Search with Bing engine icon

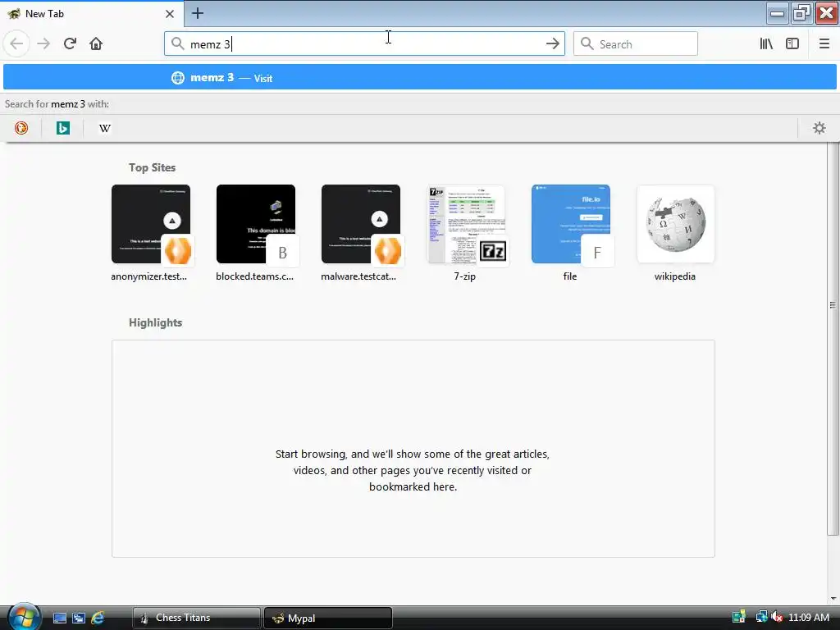[x=63, y=128]
